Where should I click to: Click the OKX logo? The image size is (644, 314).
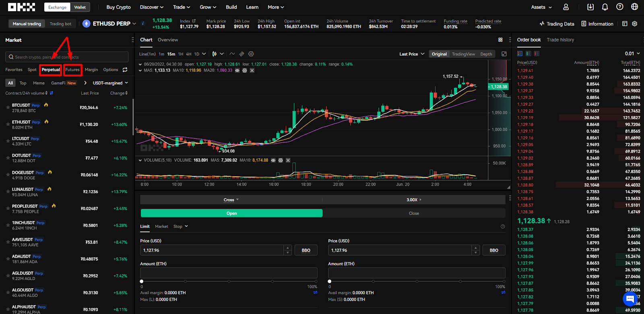point(22,7)
